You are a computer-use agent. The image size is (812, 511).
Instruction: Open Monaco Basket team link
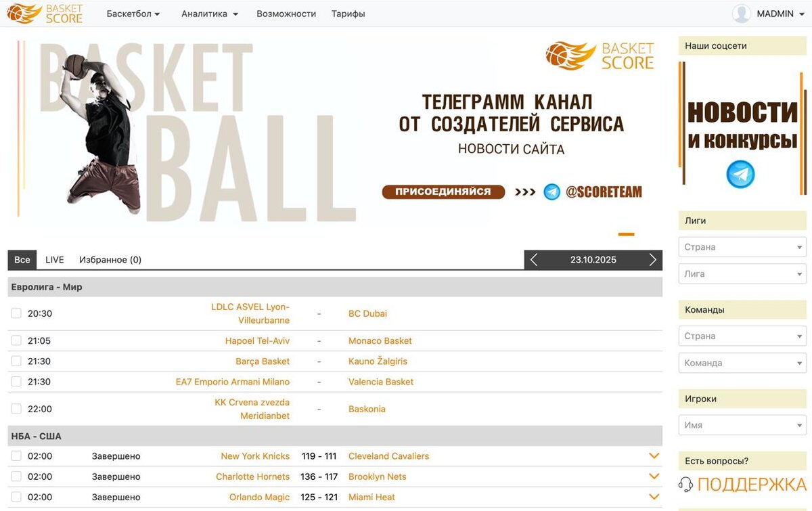tap(380, 340)
